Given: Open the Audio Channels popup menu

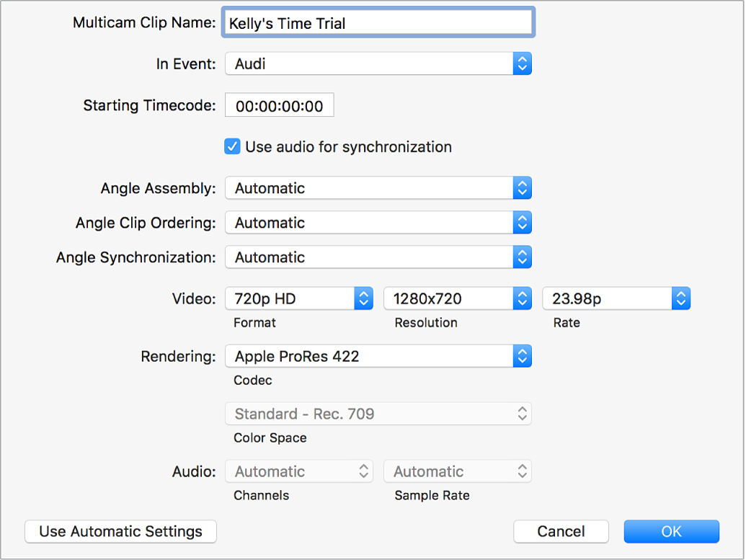Looking at the screenshot, I should [298, 471].
